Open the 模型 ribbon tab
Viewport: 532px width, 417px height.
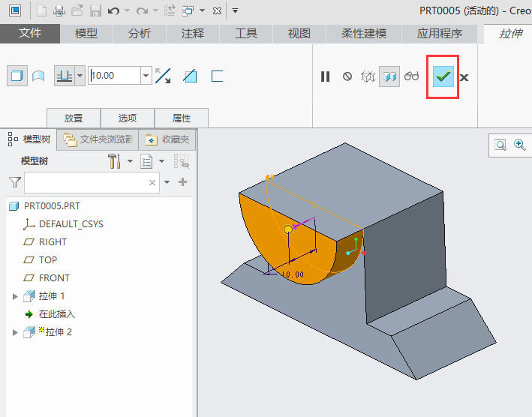pyautogui.click(x=86, y=34)
